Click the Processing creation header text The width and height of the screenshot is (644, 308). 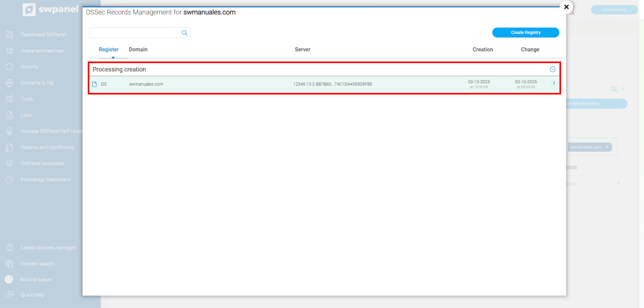click(x=119, y=70)
